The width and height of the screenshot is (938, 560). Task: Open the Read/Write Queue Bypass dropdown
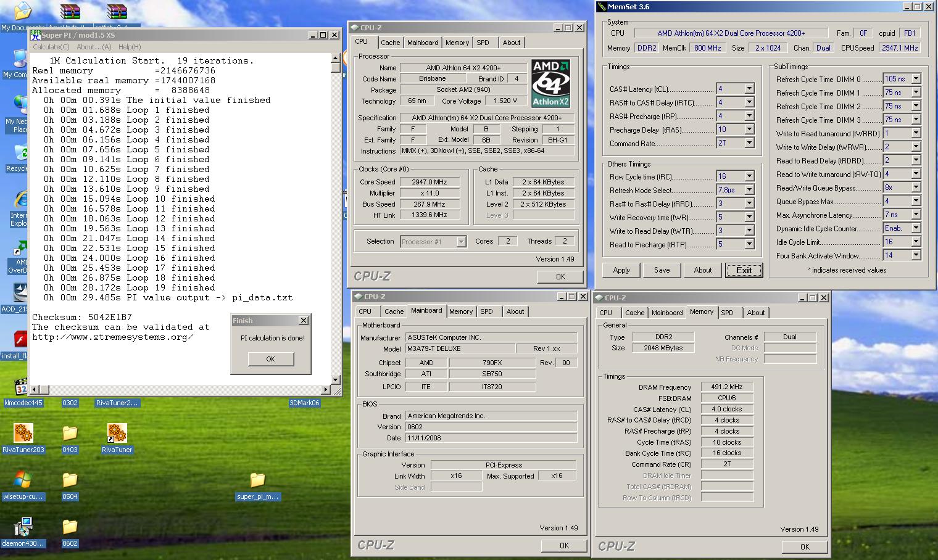coord(916,187)
